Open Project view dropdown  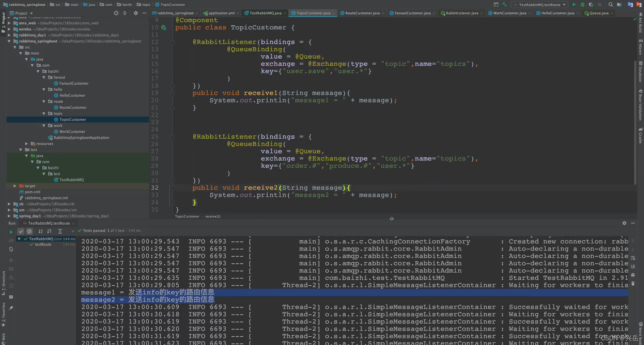point(21,13)
